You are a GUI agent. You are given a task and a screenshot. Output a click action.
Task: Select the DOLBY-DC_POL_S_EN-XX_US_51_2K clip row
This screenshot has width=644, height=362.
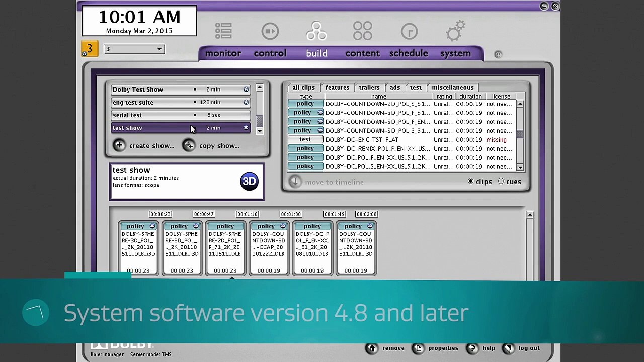coord(401,166)
